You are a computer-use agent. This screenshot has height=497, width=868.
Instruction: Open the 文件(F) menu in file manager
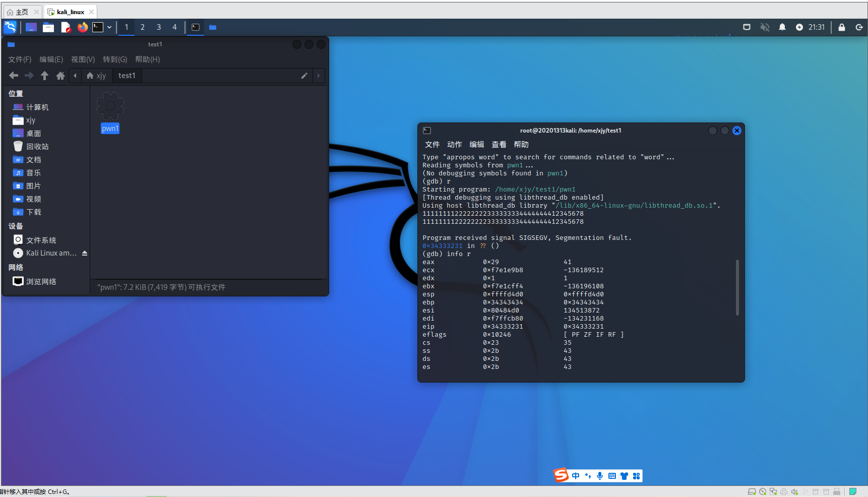click(20, 59)
